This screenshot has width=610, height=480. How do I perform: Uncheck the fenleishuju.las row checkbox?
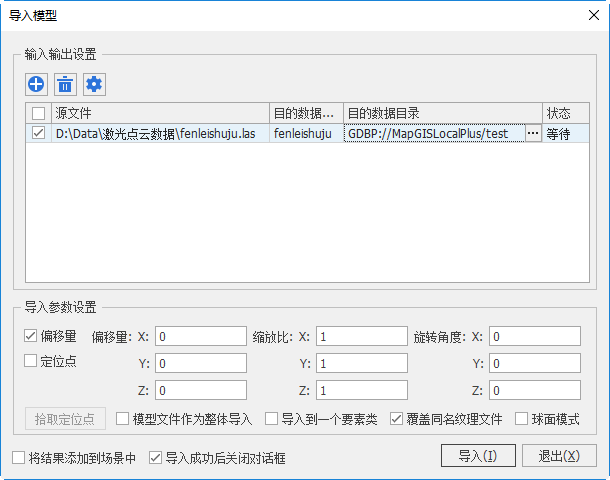pyautogui.click(x=38, y=133)
